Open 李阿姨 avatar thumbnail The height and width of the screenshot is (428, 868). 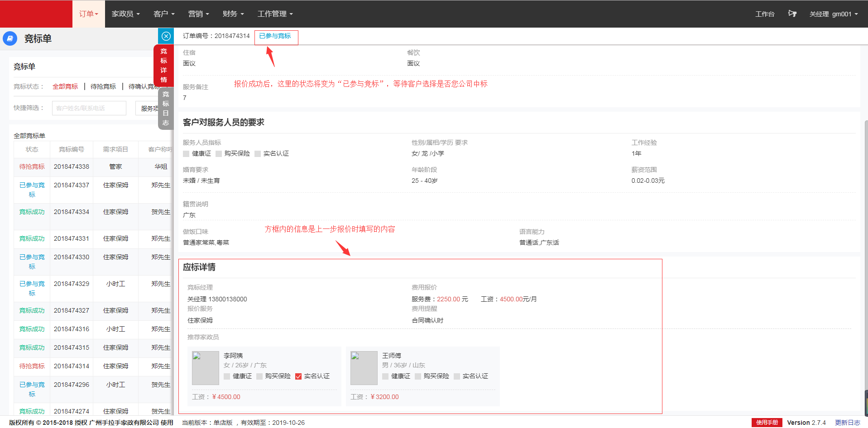[206, 368]
